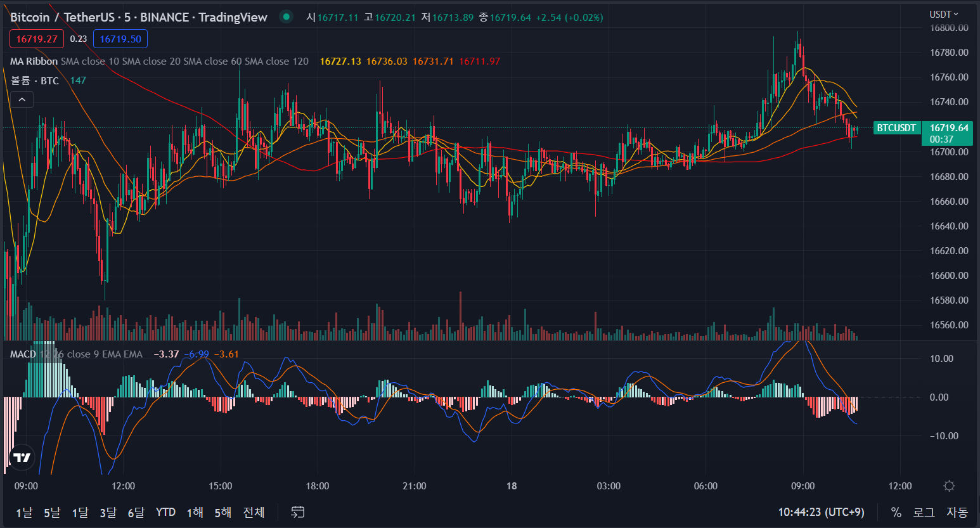Image resolution: width=980 pixels, height=528 pixels.
Task: Click the bold date label 18
Action: click(x=512, y=486)
